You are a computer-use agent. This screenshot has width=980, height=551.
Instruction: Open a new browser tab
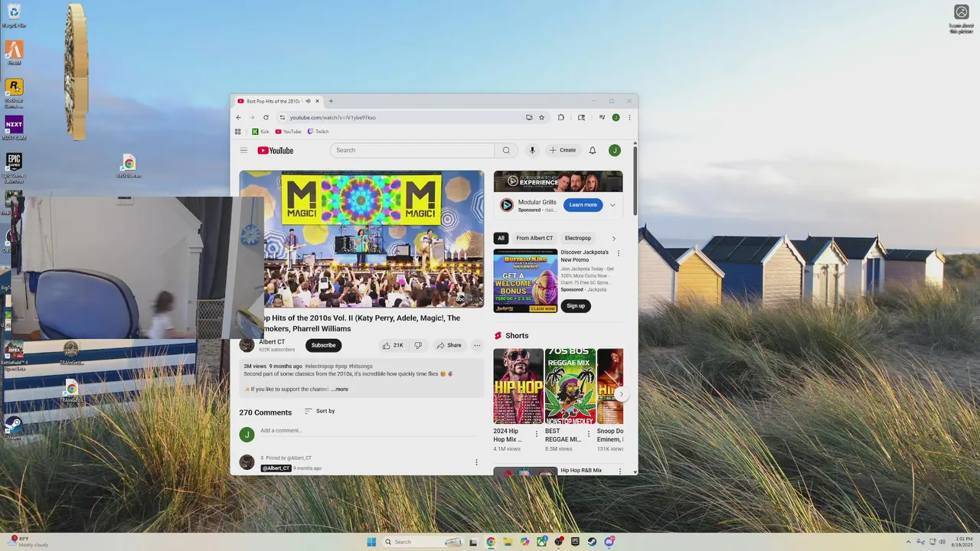(331, 101)
